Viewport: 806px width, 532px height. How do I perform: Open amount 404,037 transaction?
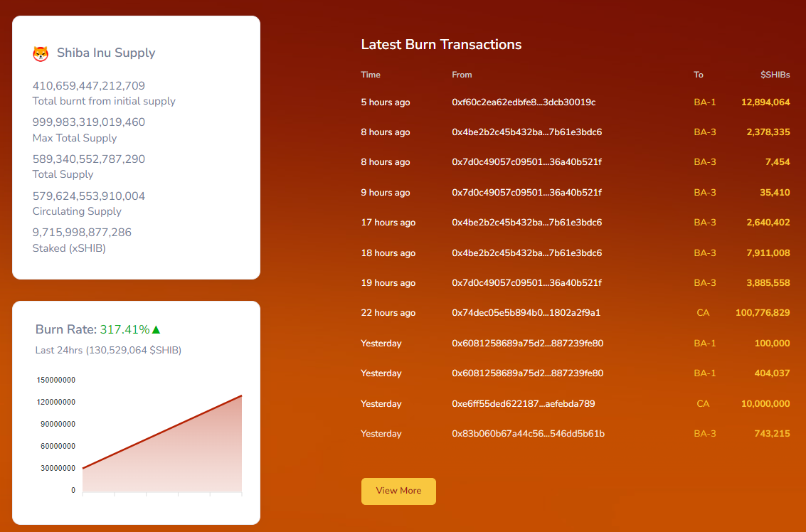pyautogui.click(x=772, y=373)
